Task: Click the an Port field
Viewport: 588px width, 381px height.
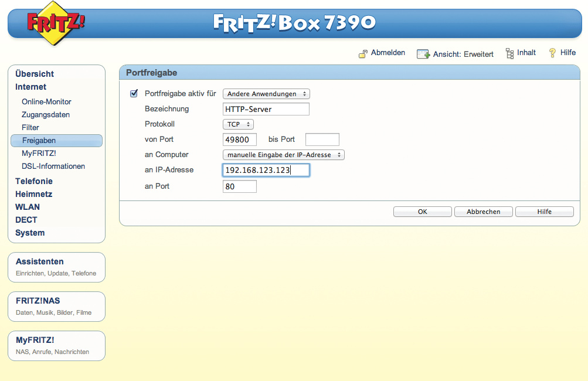Action: (x=240, y=186)
